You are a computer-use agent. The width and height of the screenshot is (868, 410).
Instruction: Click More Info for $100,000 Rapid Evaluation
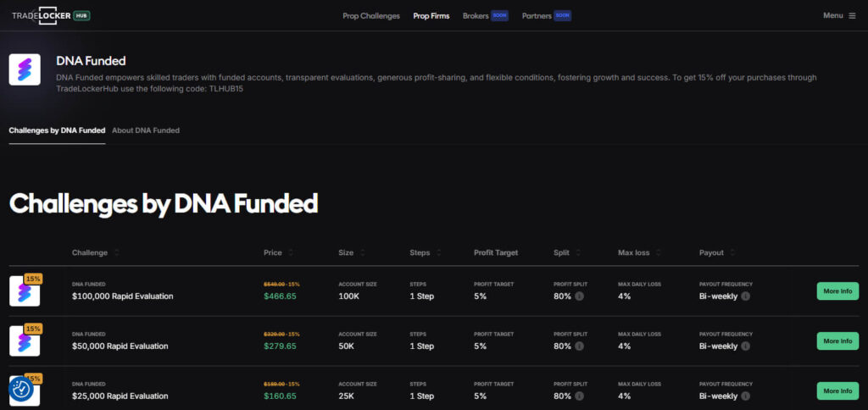837,291
